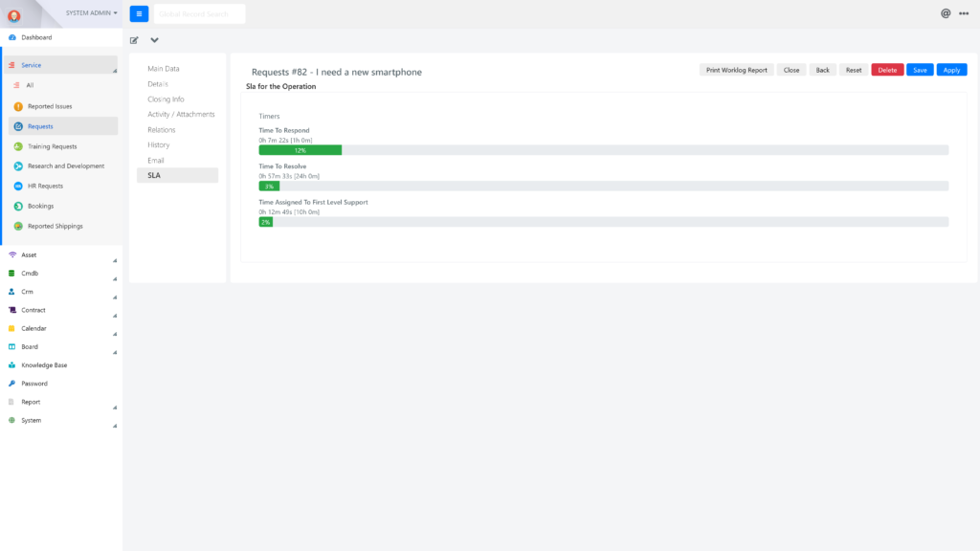The width and height of the screenshot is (980, 551).
Task: Open the three-dots more options menu
Action: click(x=964, y=13)
